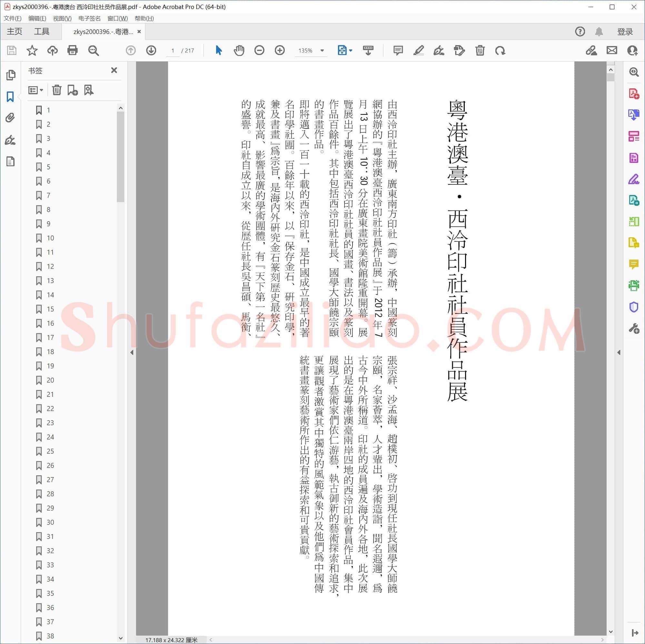Close the zkys2000396 document tab

tap(139, 31)
